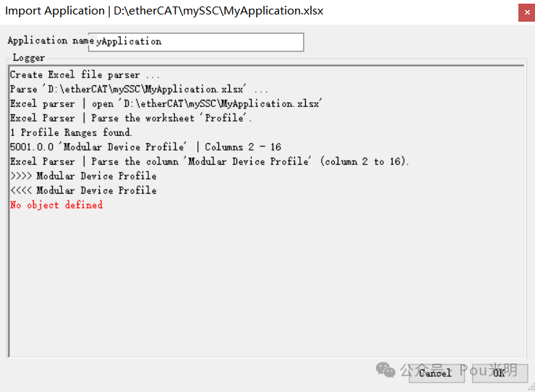Image resolution: width=535 pixels, height=392 pixels.
Task: Click the 'Logger' group label
Action: click(x=29, y=58)
